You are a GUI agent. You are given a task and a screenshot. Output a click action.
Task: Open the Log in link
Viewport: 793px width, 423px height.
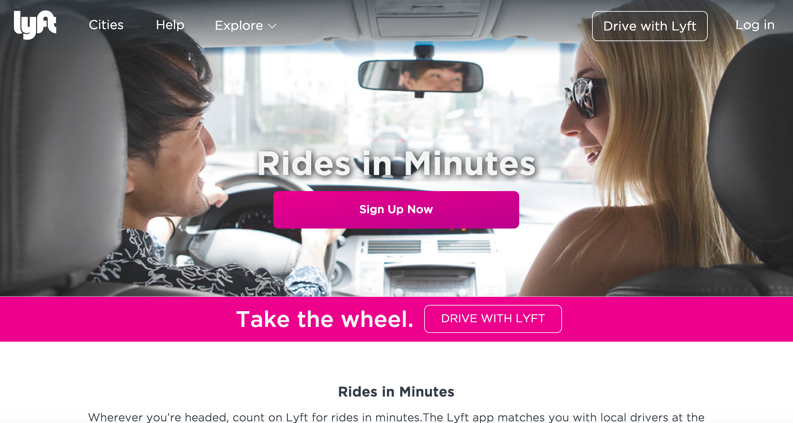755,25
